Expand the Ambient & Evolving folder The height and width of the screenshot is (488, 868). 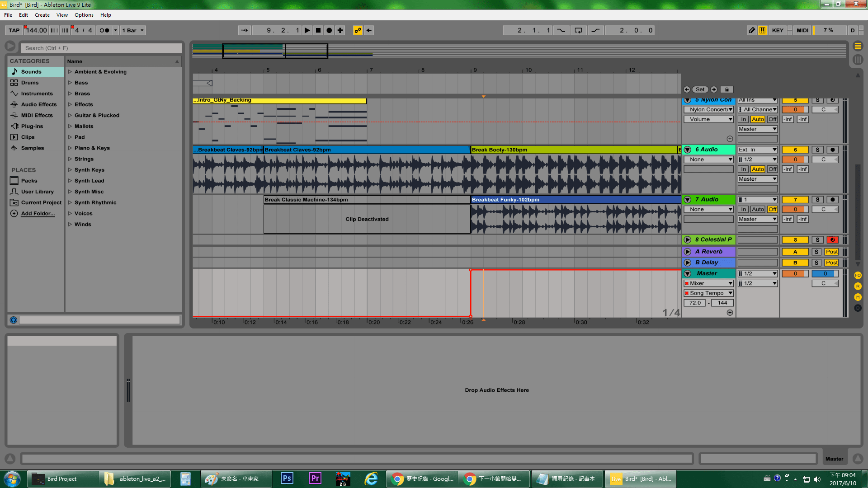point(70,72)
